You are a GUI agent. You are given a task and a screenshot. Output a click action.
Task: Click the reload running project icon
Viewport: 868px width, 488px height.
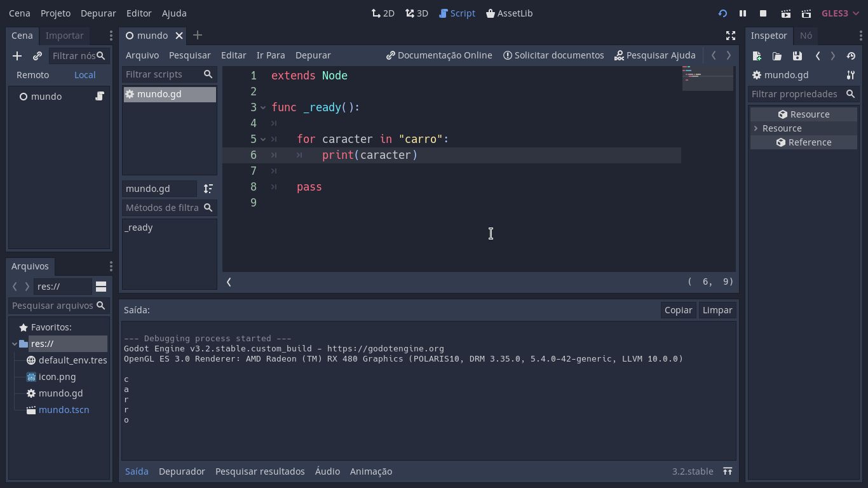pyautogui.click(x=722, y=13)
